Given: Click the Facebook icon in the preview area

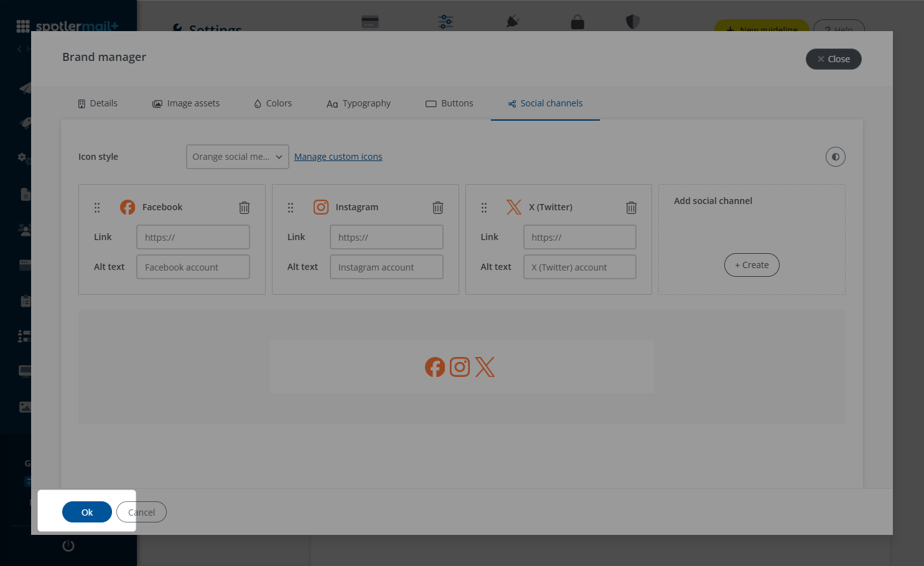Looking at the screenshot, I should 435,367.
